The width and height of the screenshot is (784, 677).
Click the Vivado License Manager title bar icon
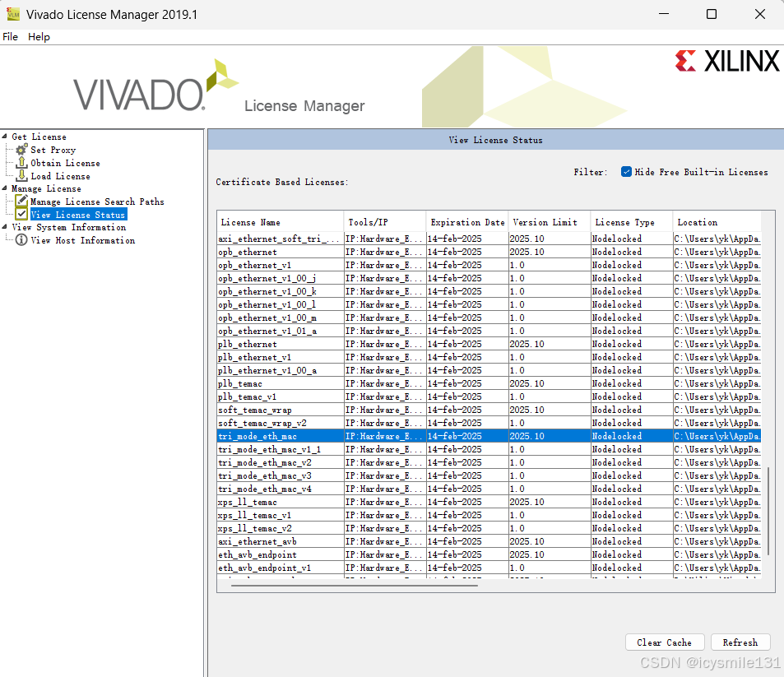(x=13, y=14)
